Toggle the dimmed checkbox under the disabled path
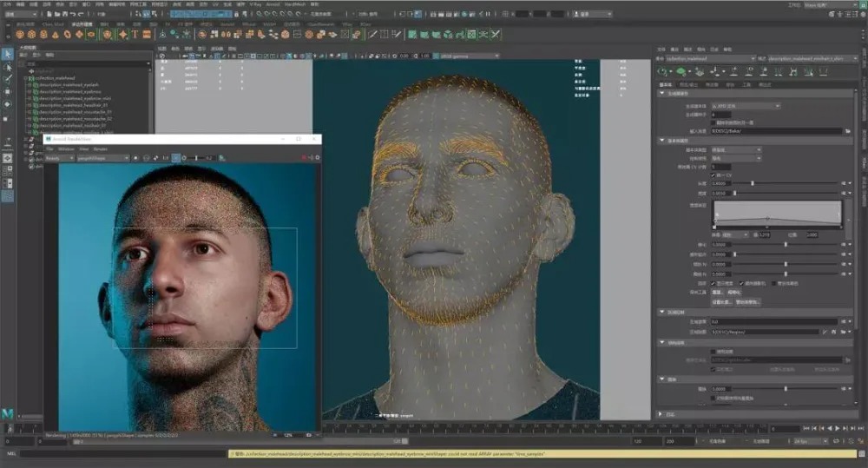868x468 pixels. pos(713,369)
